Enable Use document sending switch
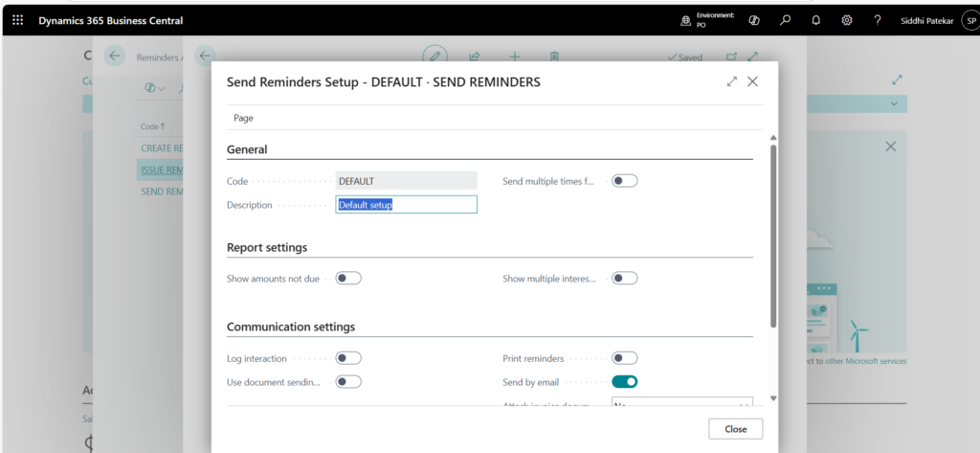980x453 pixels. pyautogui.click(x=348, y=382)
